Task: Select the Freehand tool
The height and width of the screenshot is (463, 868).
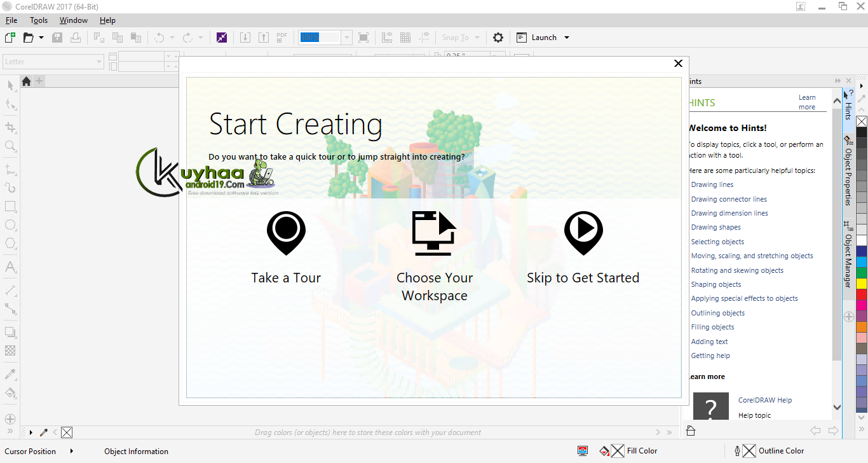Action: [10, 169]
